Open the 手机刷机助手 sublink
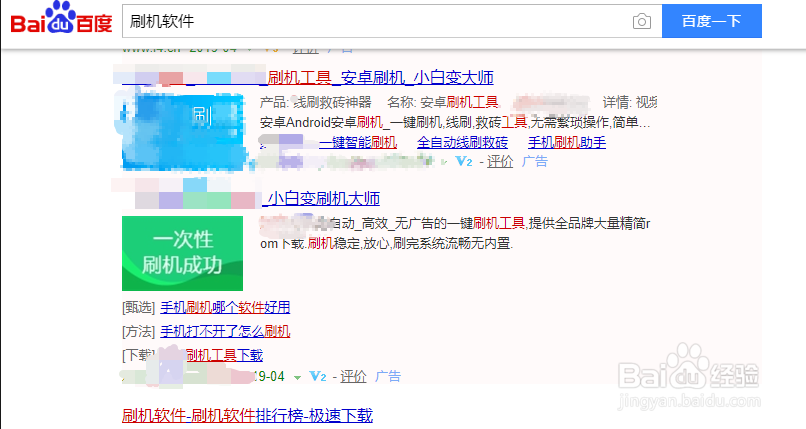Screen dimensions: 806x429 pos(567,142)
